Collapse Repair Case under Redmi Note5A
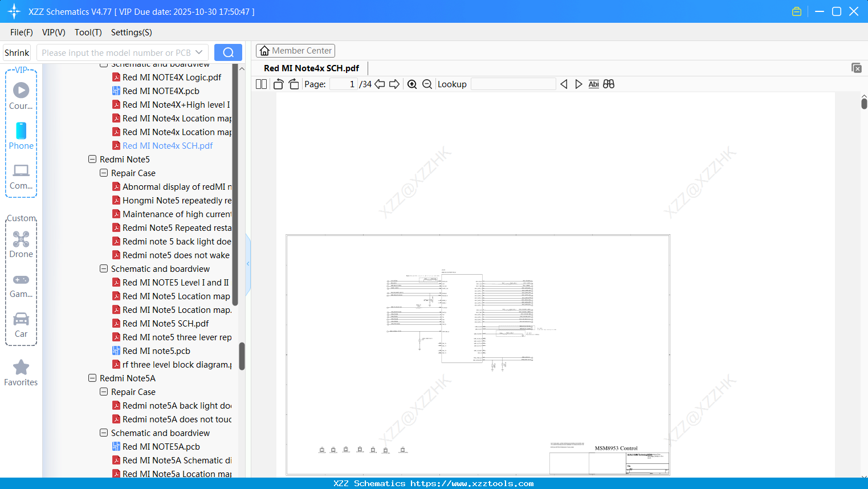This screenshot has height=489, width=868. point(104,392)
